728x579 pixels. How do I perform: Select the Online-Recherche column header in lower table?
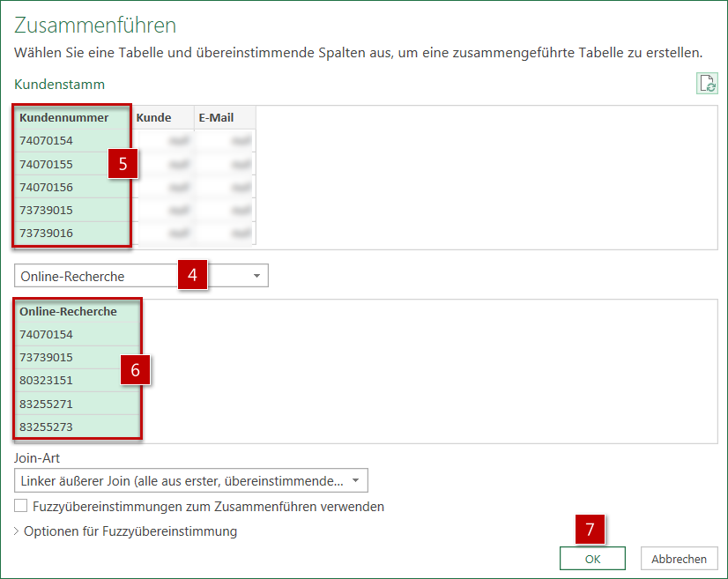point(78,312)
